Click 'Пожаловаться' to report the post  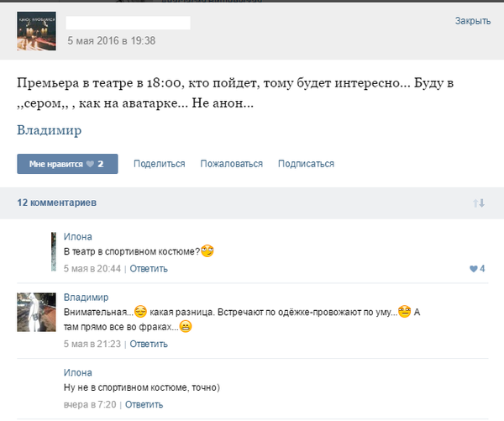(231, 164)
